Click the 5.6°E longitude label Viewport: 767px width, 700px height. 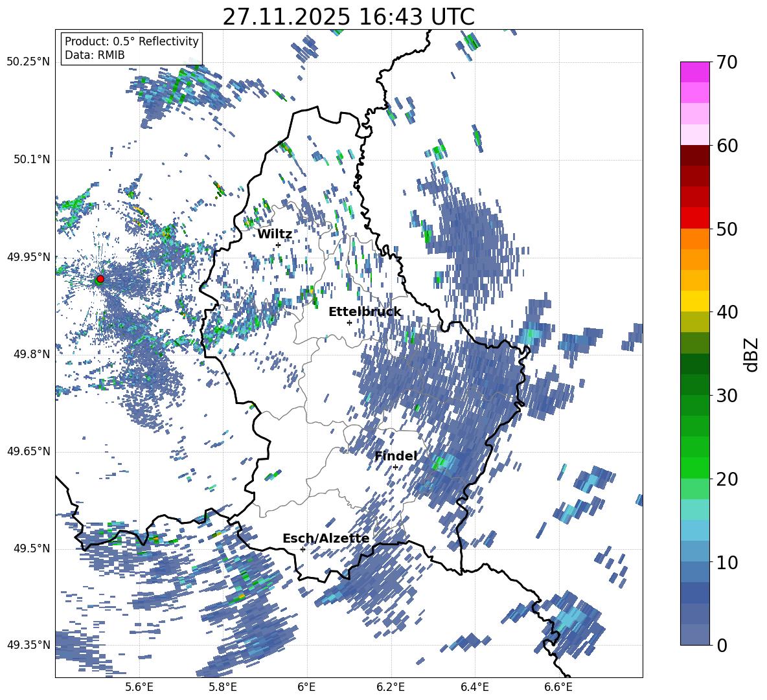(139, 687)
